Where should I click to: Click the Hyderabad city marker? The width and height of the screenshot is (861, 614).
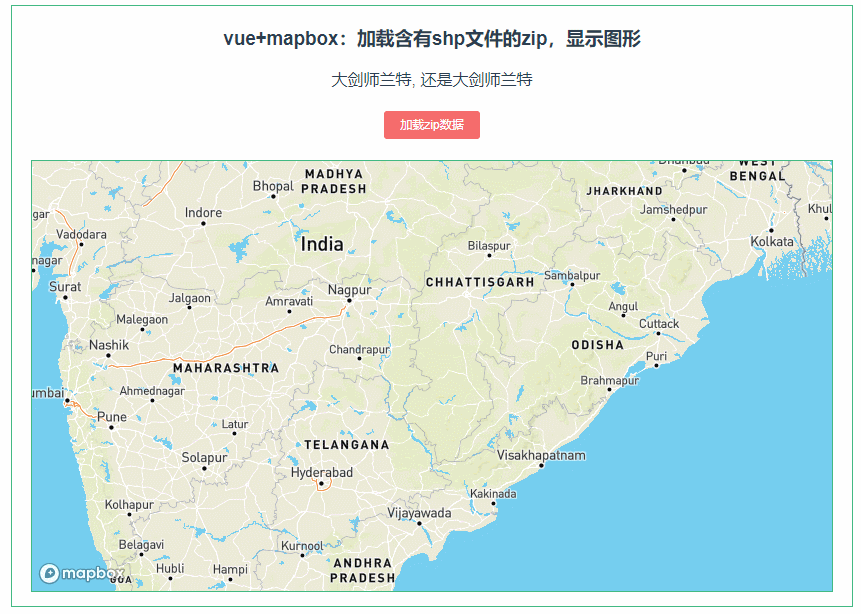(322, 483)
